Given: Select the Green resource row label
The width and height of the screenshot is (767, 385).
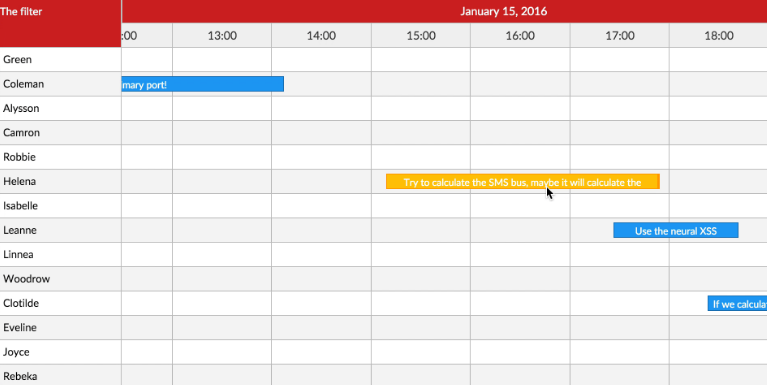Looking at the screenshot, I should tap(61, 59).
